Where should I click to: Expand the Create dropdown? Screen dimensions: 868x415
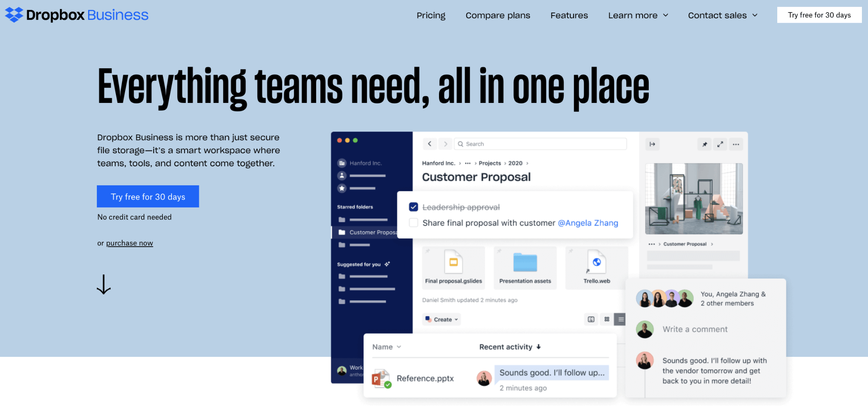click(x=442, y=319)
